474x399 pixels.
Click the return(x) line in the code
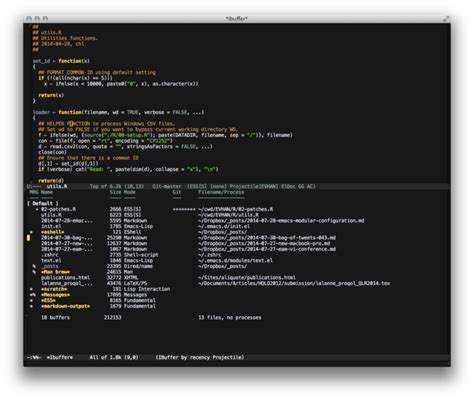(x=51, y=95)
